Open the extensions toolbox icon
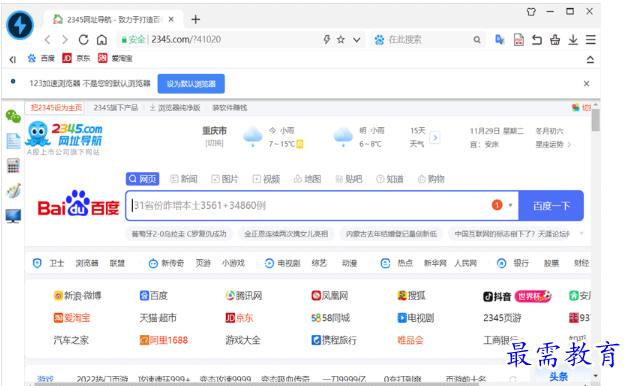 (555, 40)
